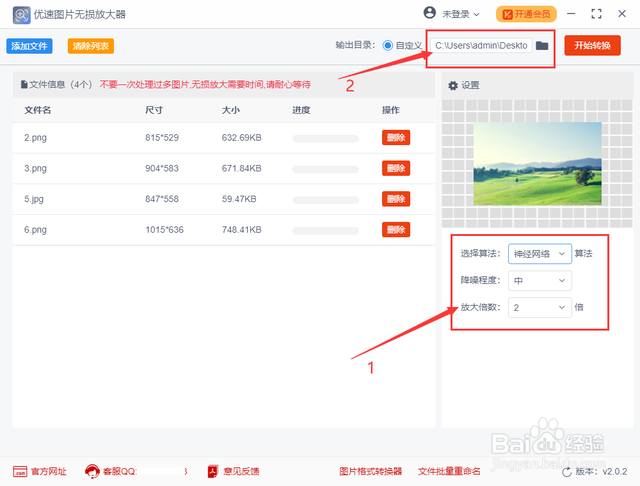Open the 放大倍数 scale factor dropdown

pos(540,307)
